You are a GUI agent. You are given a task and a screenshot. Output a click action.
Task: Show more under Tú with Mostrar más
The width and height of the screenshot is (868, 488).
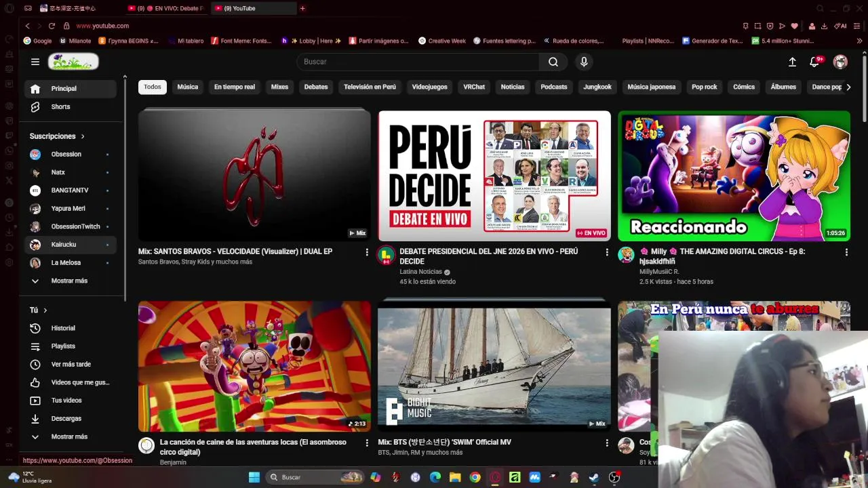coord(71,437)
